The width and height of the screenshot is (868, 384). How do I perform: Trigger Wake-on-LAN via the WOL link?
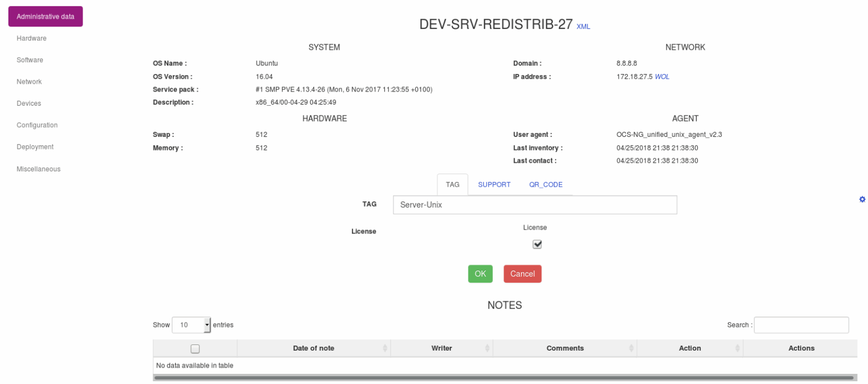point(662,76)
